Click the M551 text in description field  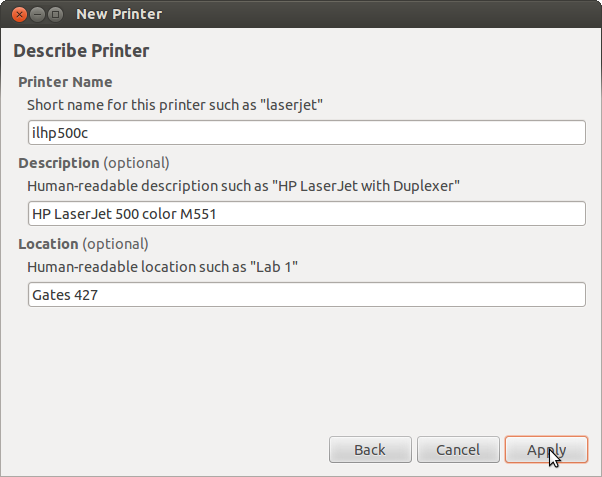198,214
